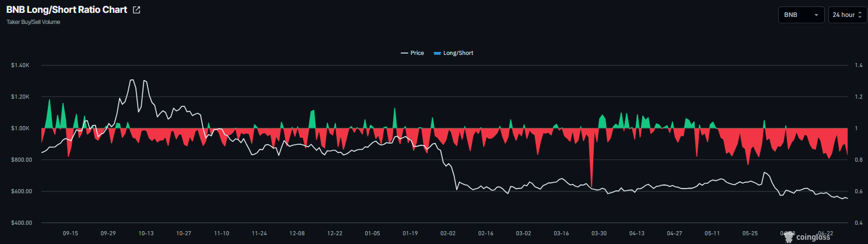Image resolution: width=868 pixels, height=244 pixels.
Task: Click the 12-08 date axis label
Action: point(297,233)
